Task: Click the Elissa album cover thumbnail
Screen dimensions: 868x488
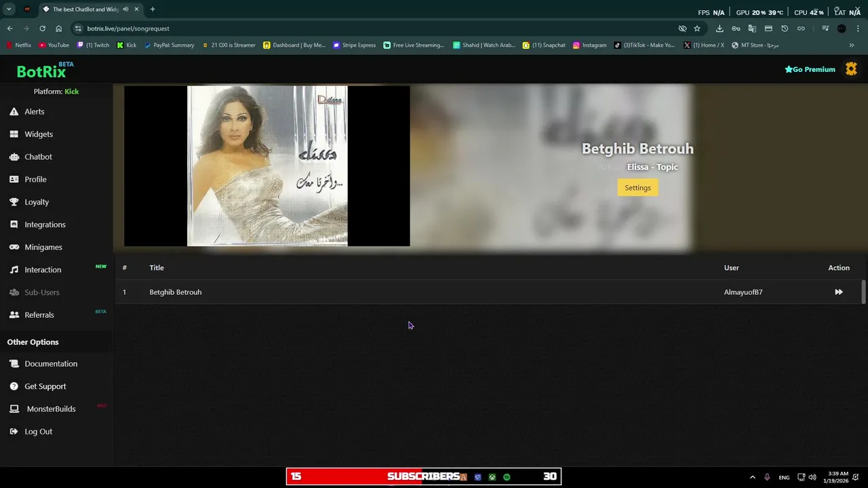Action: (267, 166)
